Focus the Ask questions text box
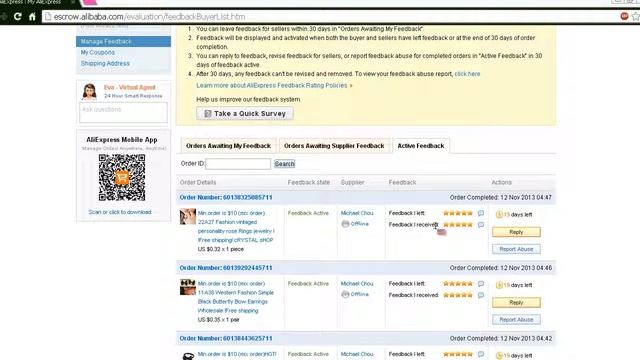 123,112
